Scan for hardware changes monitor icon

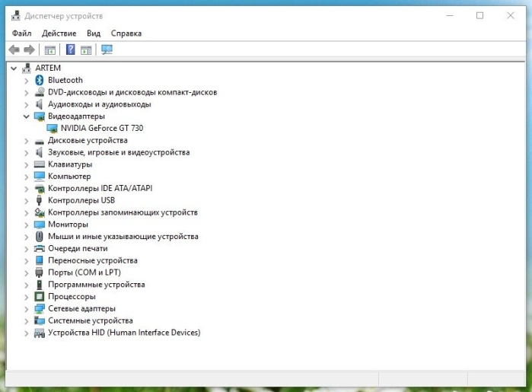tap(107, 50)
